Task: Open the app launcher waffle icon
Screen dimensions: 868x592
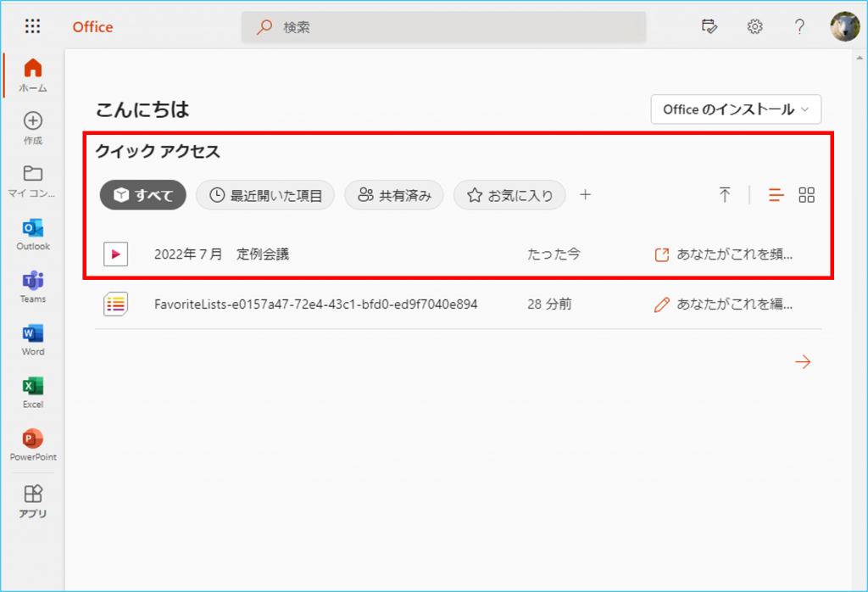Action: 32,26
